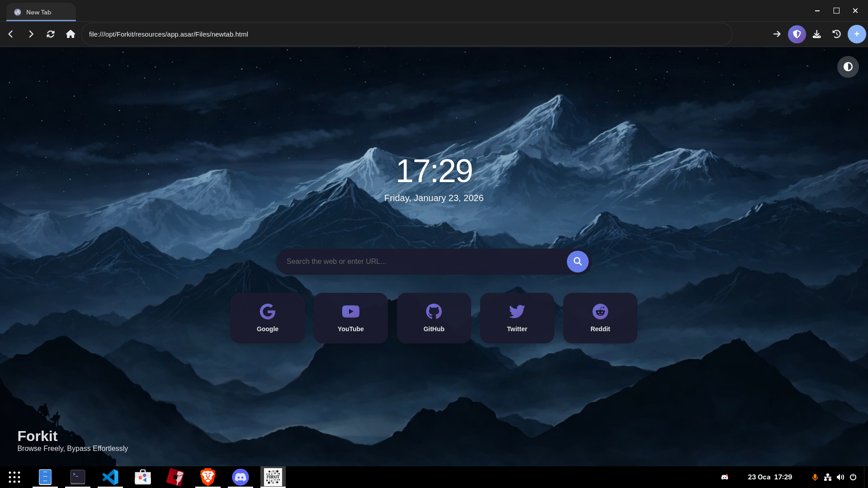Screen dimensions: 868x488
Task: Open the browsing history
Action: point(836,34)
